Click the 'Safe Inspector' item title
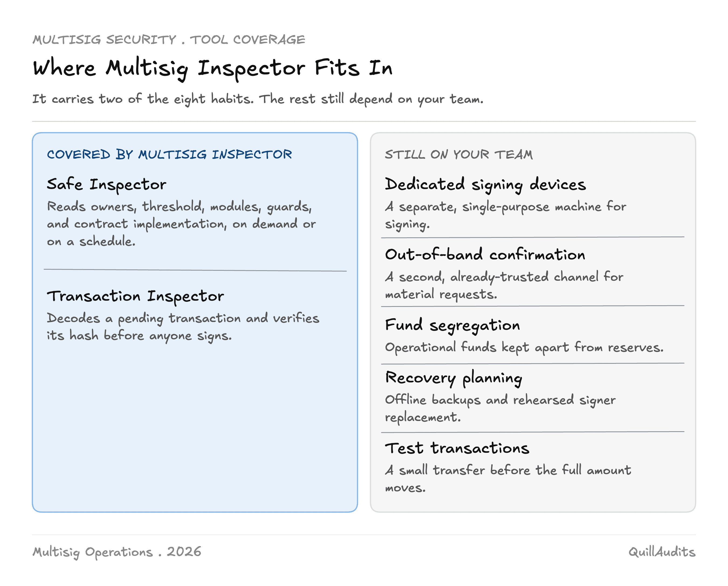 (x=106, y=185)
